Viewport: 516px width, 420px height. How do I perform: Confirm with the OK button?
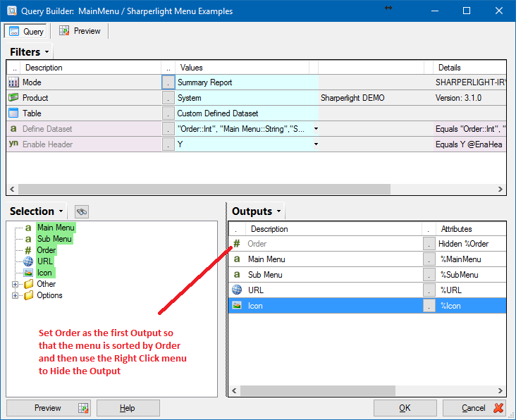(x=405, y=408)
